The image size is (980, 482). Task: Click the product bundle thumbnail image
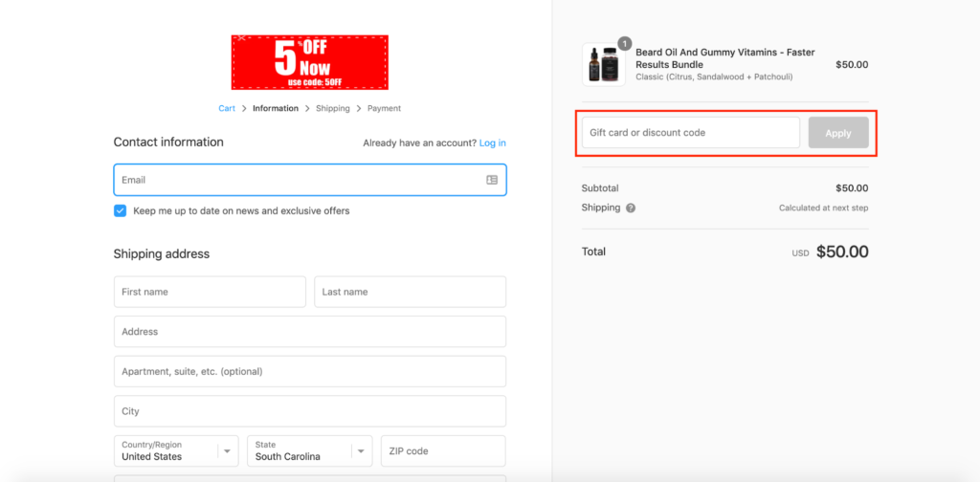pyautogui.click(x=603, y=64)
